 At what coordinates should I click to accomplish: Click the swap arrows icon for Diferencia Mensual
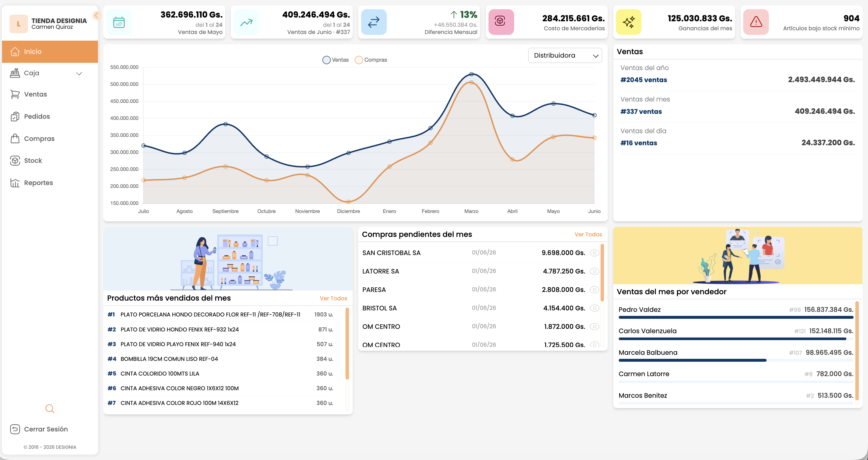pos(374,22)
